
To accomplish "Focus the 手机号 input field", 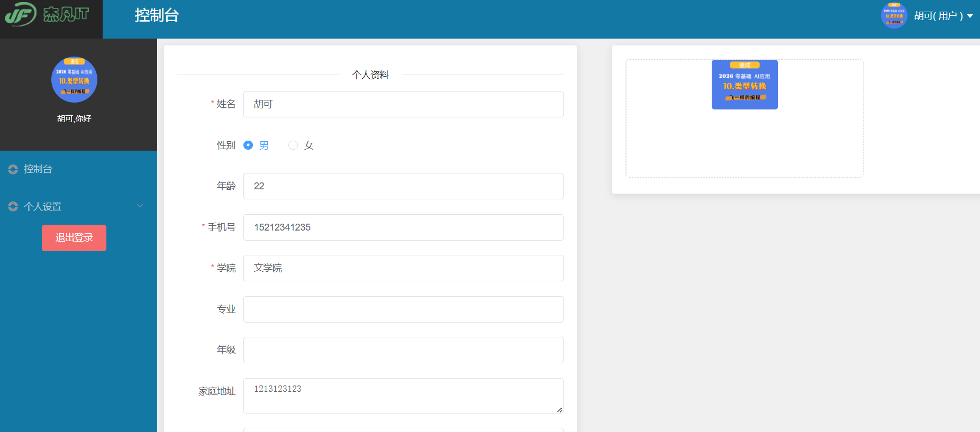I will click(403, 227).
